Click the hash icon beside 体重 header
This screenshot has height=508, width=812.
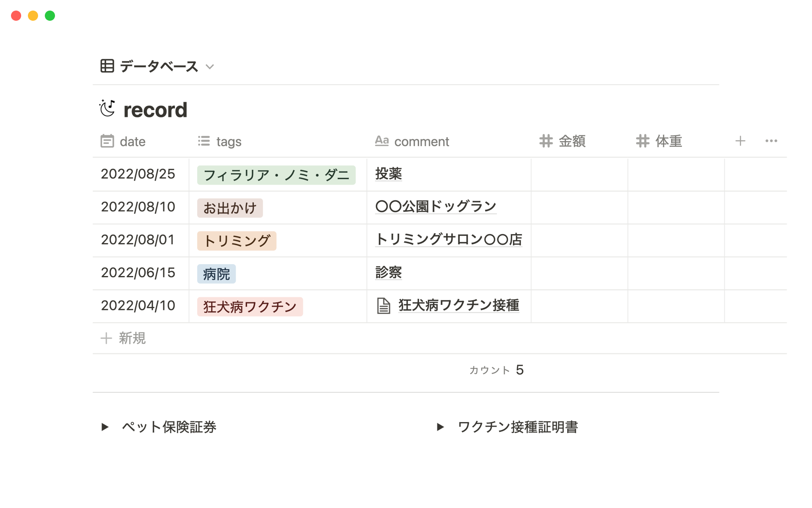coord(642,141)
